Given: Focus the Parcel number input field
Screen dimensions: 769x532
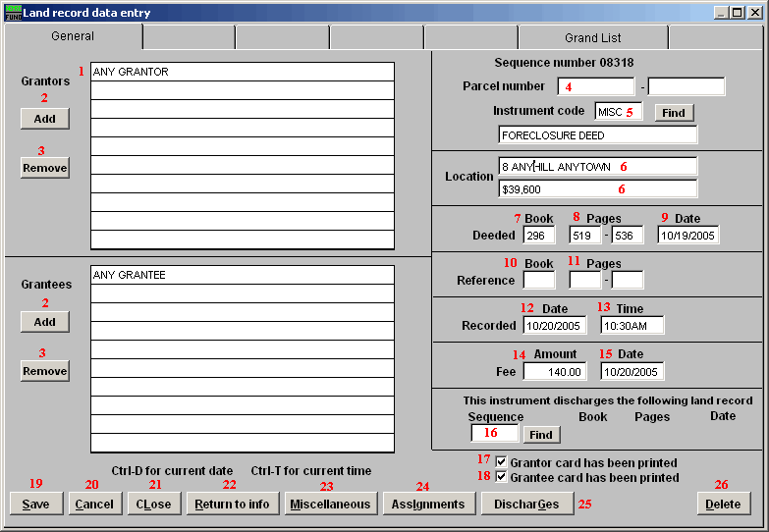Looking at the screenshot, I should pyautogui.click(x=594, y=86).
